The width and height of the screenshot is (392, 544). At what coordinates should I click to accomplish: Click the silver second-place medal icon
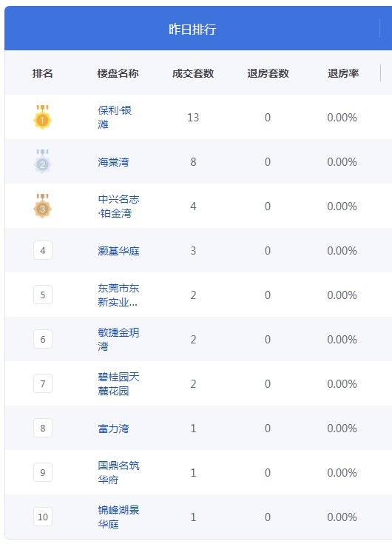(42, 161)
